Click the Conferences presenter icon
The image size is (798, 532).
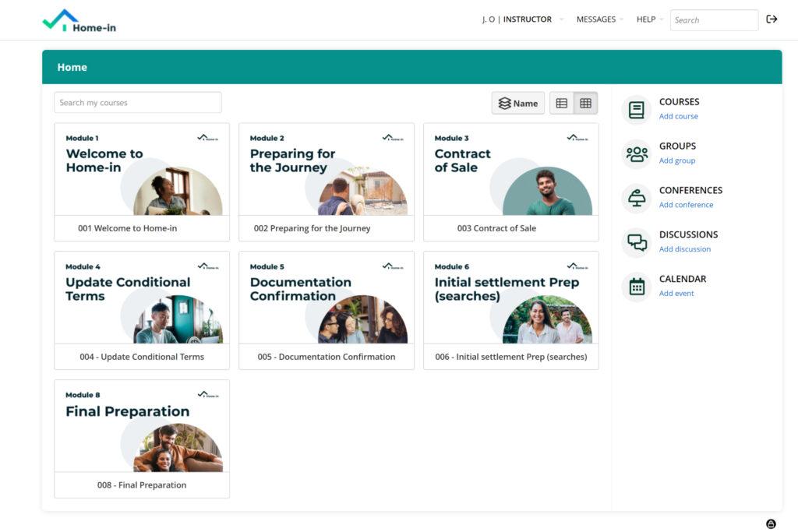[636, 199]
